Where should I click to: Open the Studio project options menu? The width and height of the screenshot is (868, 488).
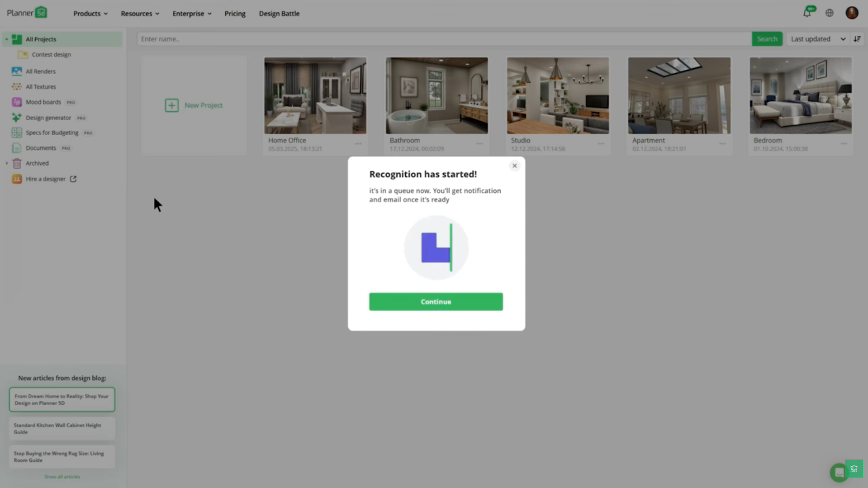pyautogui.click(x=601, y=144)
